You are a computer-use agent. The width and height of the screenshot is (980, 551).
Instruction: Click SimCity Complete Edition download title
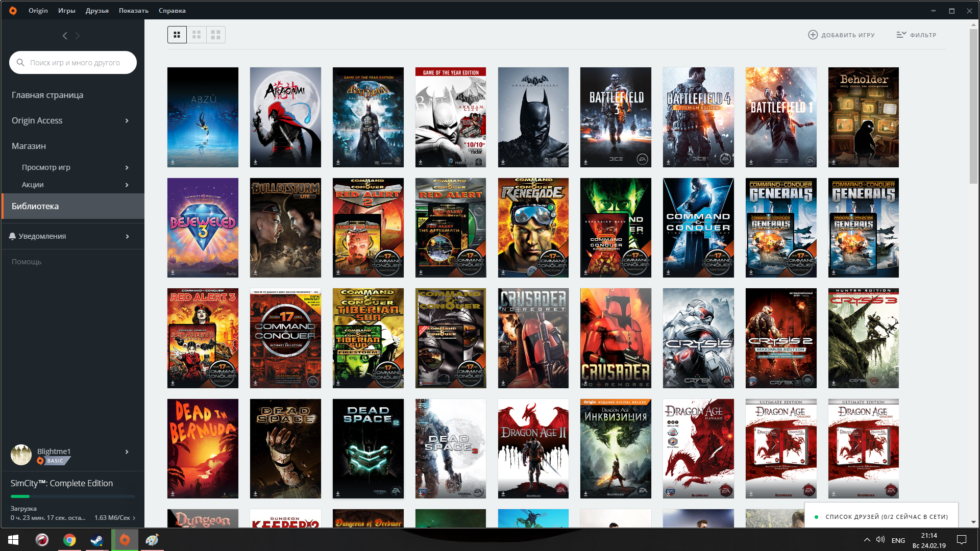(x=62, y=483)
